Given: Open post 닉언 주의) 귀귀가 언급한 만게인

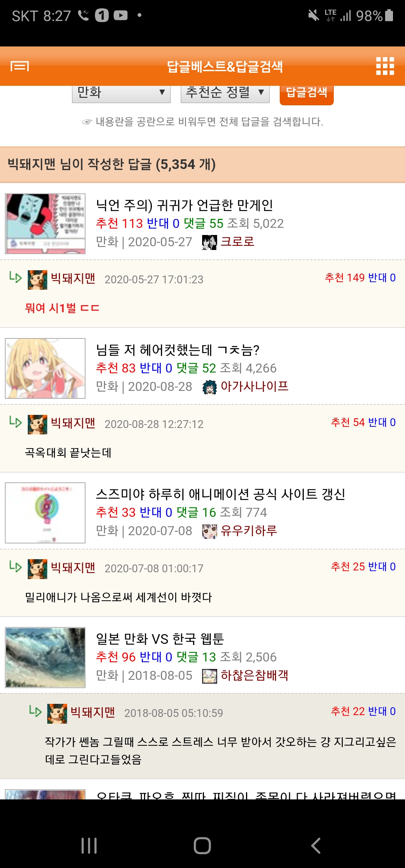Looking at the screenshot, I should coord(184,205).
